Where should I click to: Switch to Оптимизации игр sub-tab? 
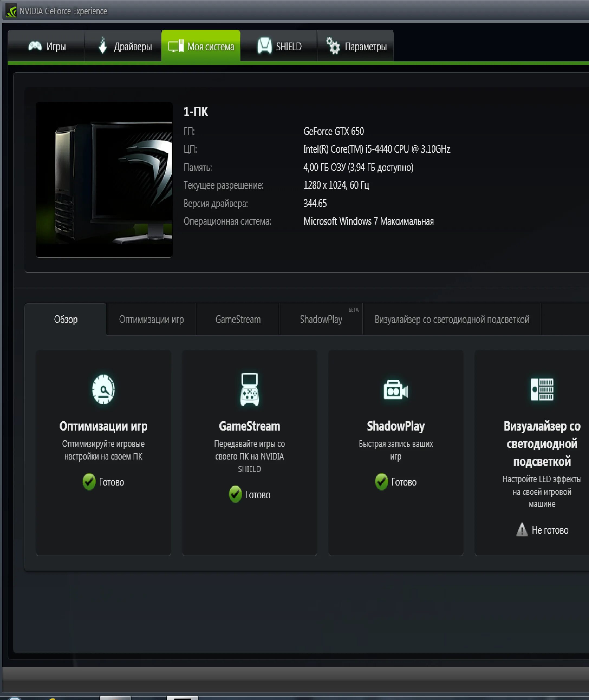pos(151,320)
